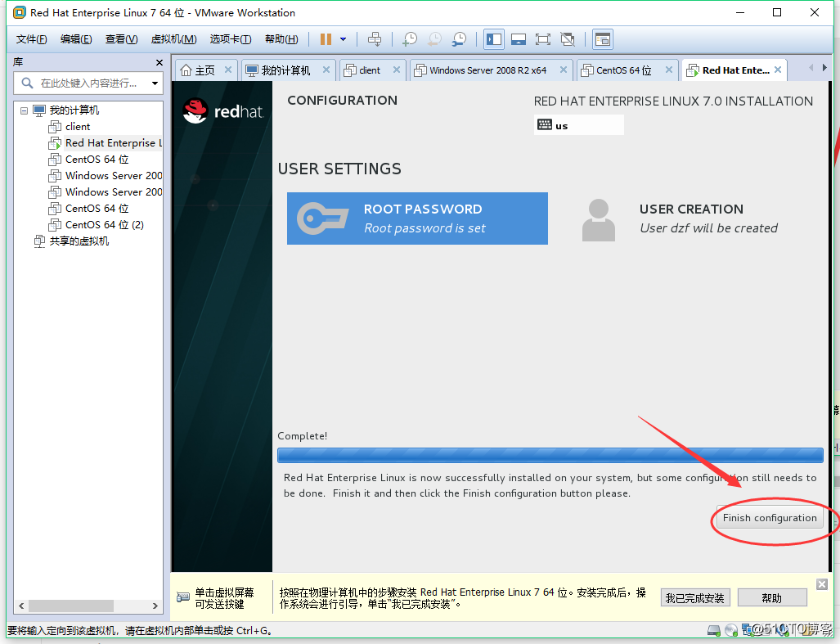
Task: Open the 文件(F) menu
Action: [32, 39]
